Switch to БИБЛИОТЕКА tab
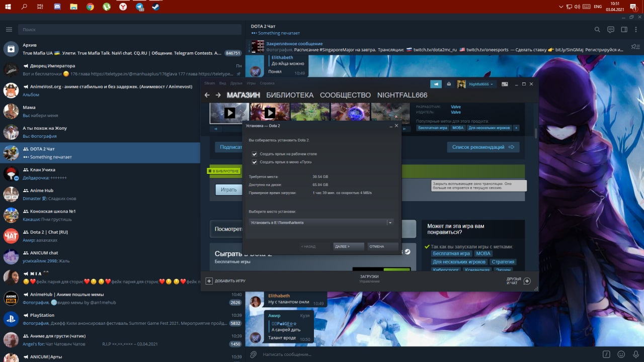644x362 pixels. (x=290, y=95)
